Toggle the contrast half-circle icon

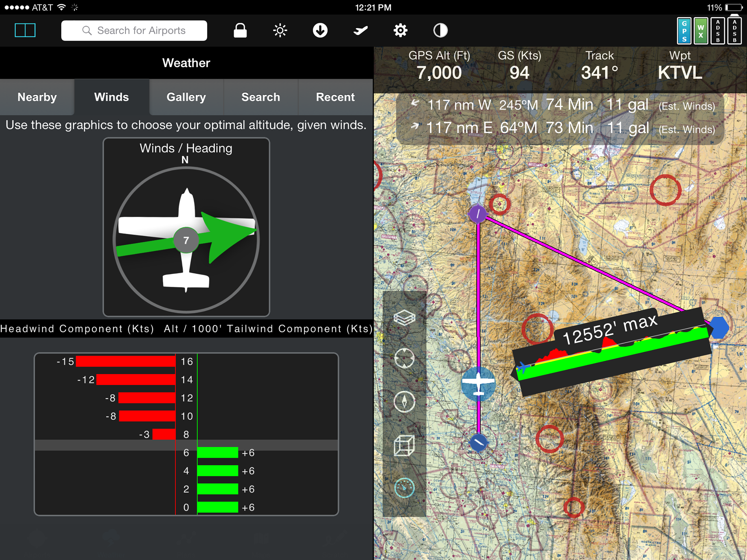440,30
